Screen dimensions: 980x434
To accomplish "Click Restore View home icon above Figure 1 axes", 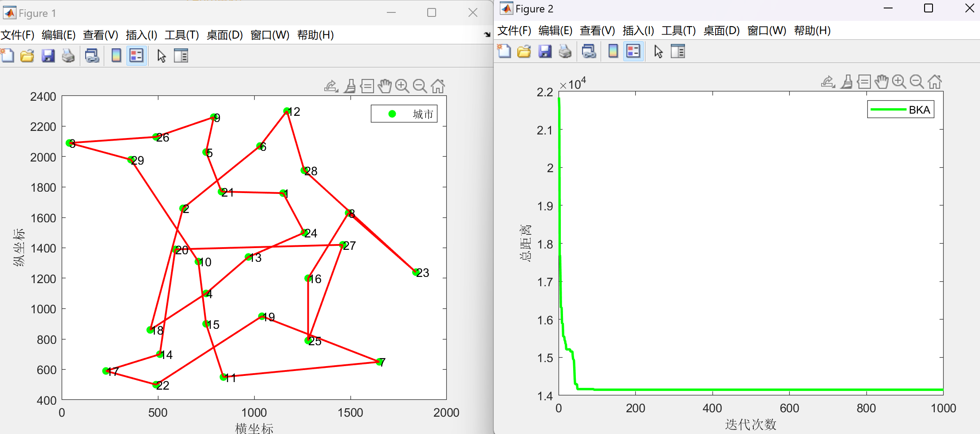I will tap(438, 86).
